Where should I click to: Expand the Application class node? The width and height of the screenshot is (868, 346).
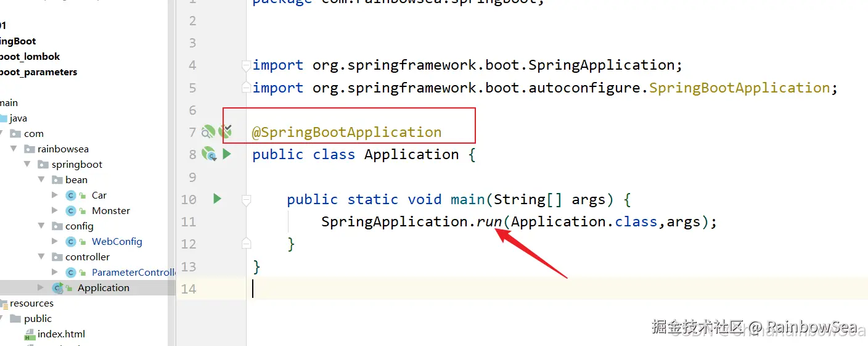[41, 287]
